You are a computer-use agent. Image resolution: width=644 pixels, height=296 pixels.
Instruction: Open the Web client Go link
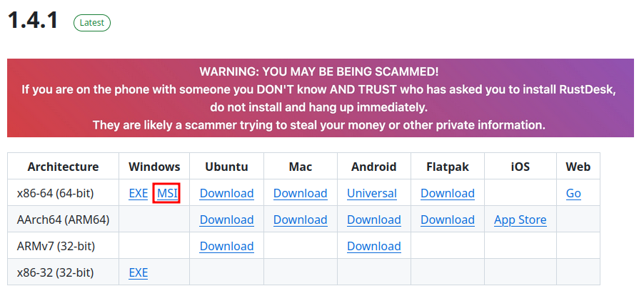pos(573,193)
